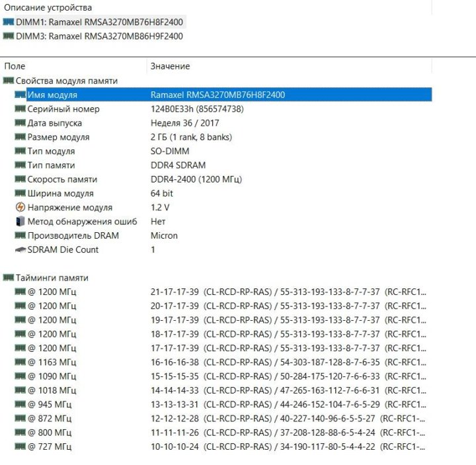Click the Значение column header

click(x=170, y=66)
